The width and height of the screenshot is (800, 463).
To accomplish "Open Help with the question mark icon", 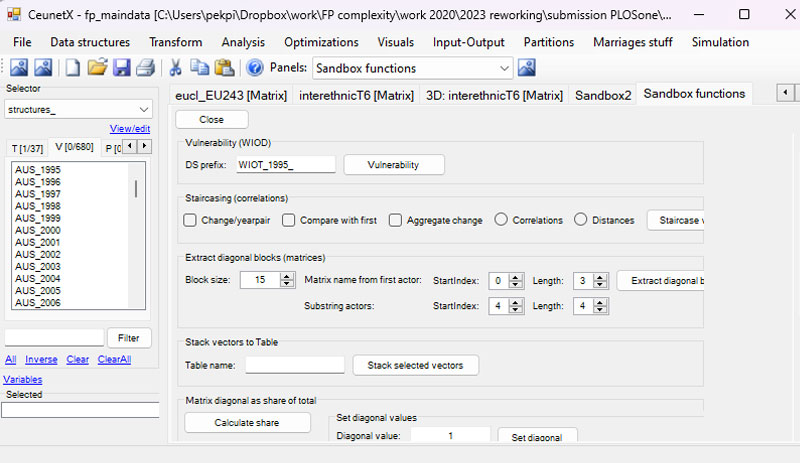I will (x=254, y=68).
